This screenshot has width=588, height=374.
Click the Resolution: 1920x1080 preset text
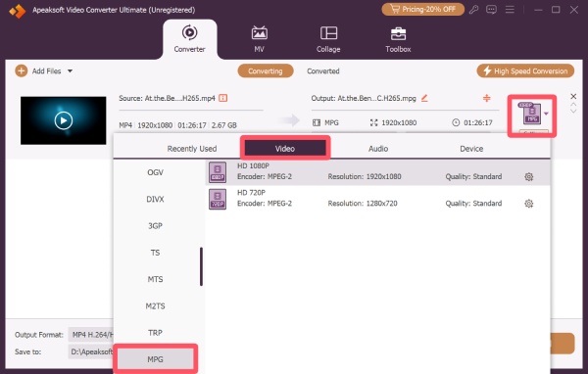pyautogui.click(x=365, y=176)
